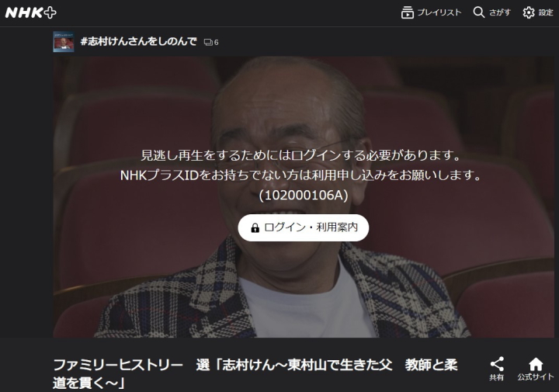Click the playlist count icon showing 6

pos(211,43)
